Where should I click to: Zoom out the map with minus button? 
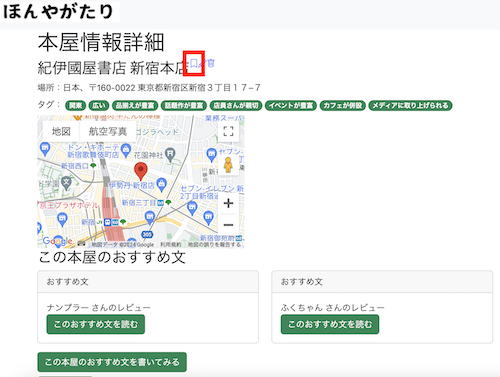tap(228, 225)
